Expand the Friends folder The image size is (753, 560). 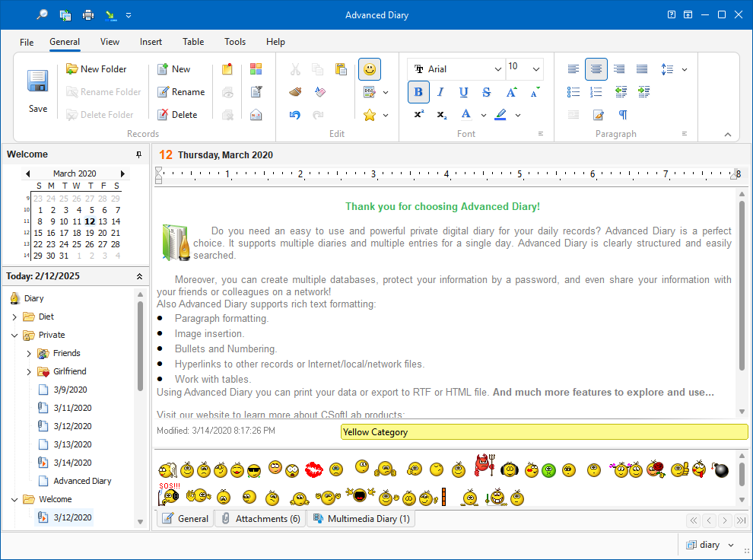[x=29, y=354]
